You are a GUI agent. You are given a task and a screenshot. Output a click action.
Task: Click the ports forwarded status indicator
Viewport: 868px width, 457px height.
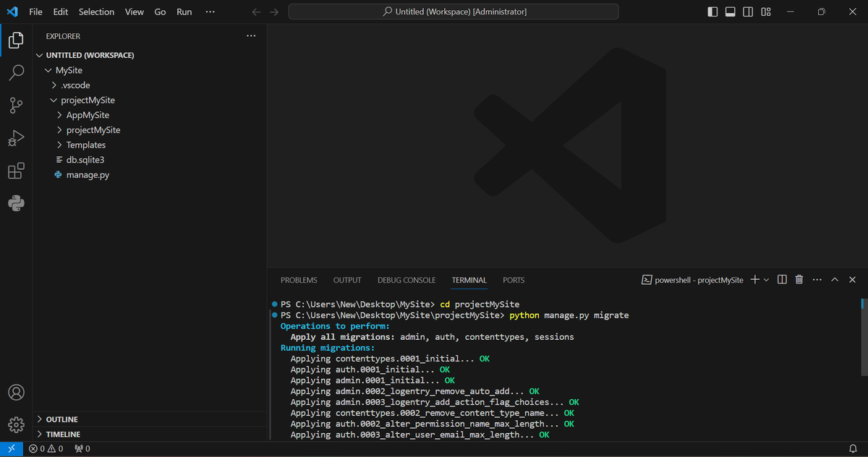pos(82,449)
